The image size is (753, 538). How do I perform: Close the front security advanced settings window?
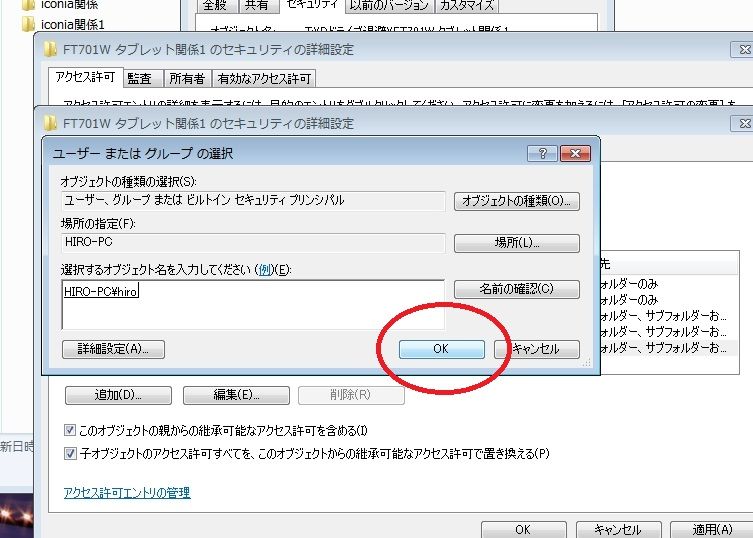click(x=742, y=123)
